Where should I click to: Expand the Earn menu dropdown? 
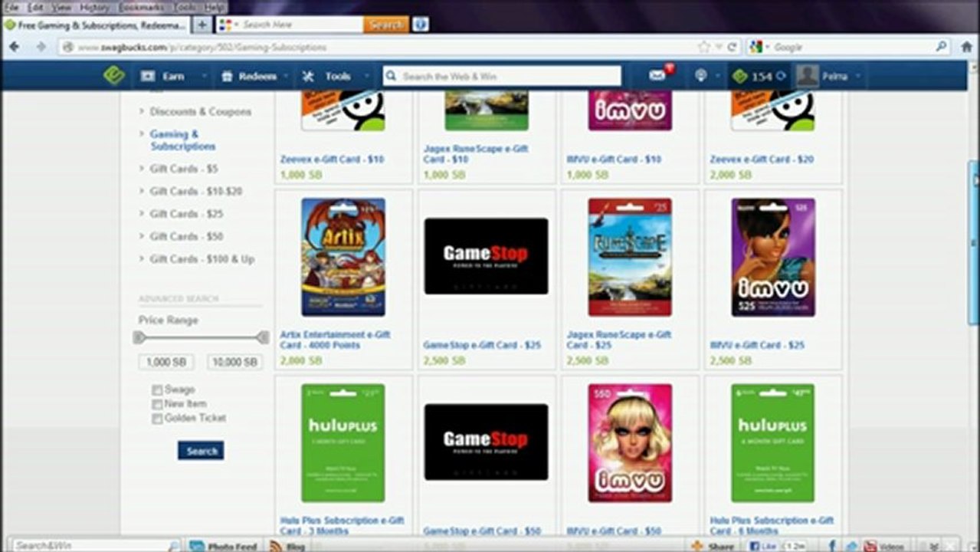tap(204, 77)
